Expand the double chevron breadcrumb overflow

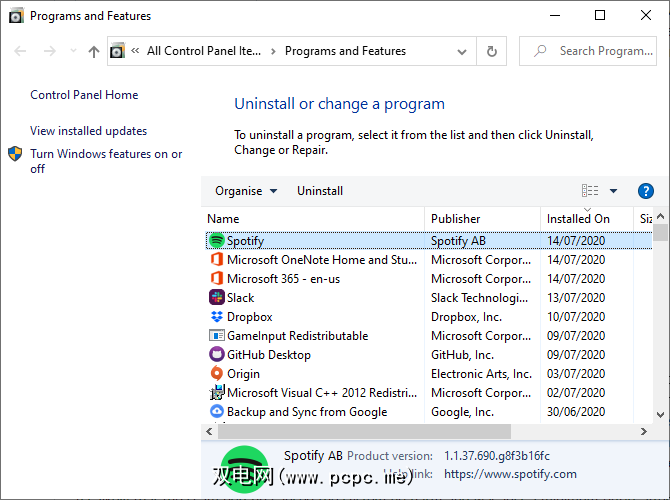[x=135, y=50]
